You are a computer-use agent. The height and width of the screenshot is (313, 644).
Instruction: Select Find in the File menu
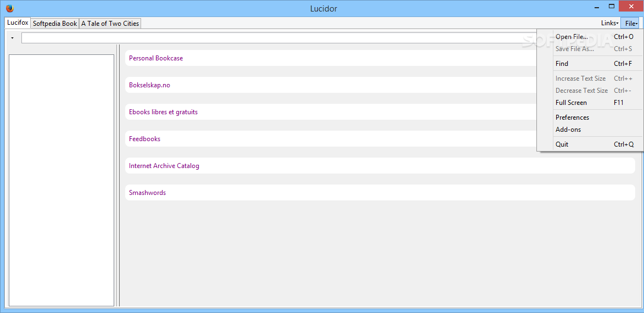click(590, 63)
